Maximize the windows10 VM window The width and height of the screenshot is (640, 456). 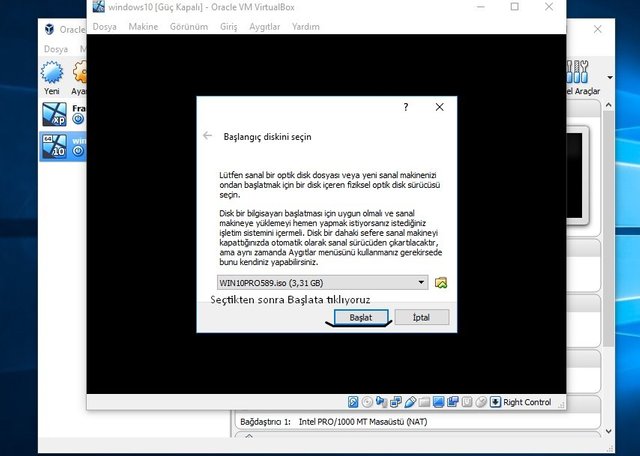tap(515, 7)
